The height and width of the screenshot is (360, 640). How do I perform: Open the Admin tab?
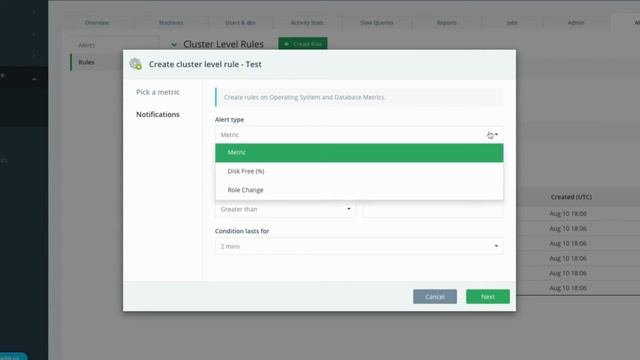576,23
